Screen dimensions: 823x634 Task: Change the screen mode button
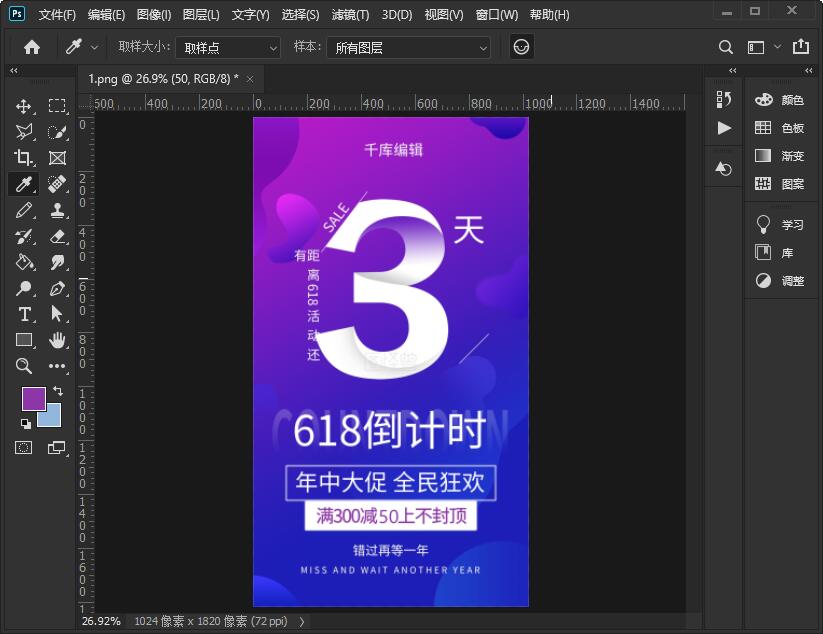click(x=57, y=448)
